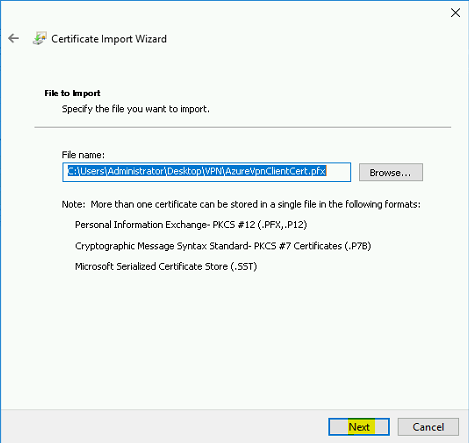Click the File name: label

click(83, 155)
